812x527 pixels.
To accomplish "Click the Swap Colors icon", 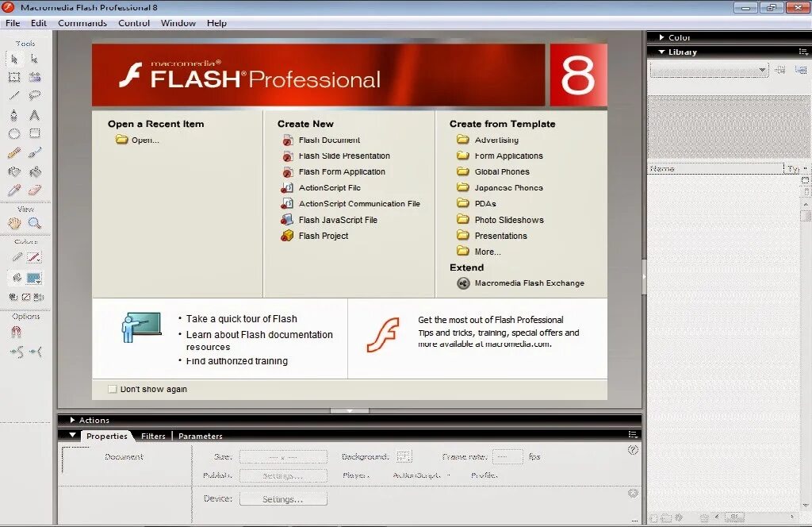I will [x=38, y=297].
